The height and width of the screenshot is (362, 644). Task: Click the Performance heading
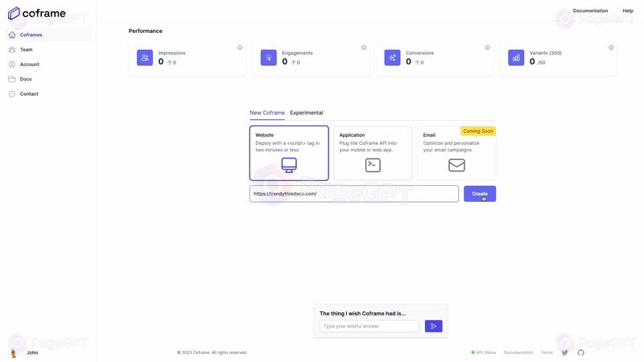[x=146, y=31]
